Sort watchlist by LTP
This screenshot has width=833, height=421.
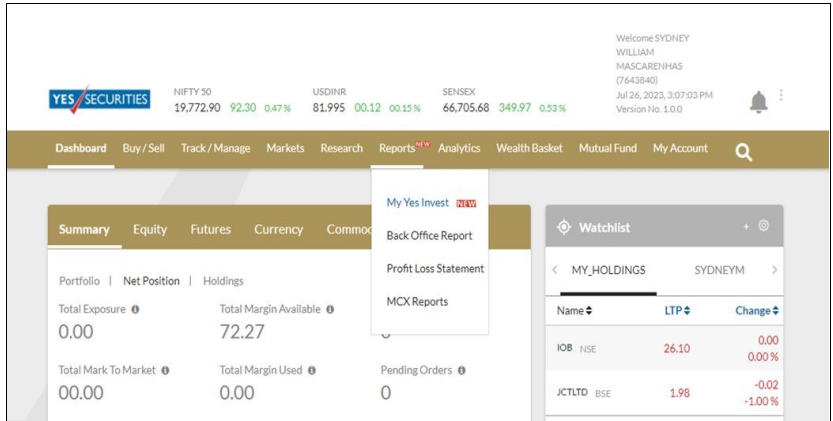tap(677, 310)
